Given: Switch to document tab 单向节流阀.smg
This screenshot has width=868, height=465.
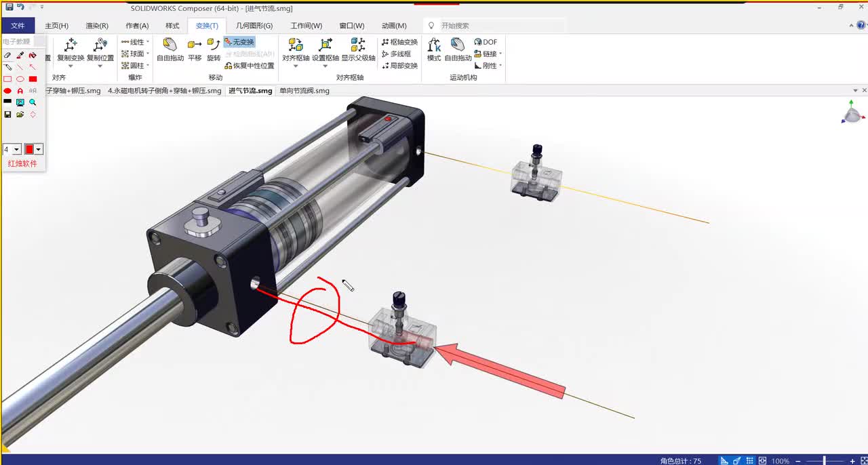Looking at the screenshot, I should click(304, 90).
